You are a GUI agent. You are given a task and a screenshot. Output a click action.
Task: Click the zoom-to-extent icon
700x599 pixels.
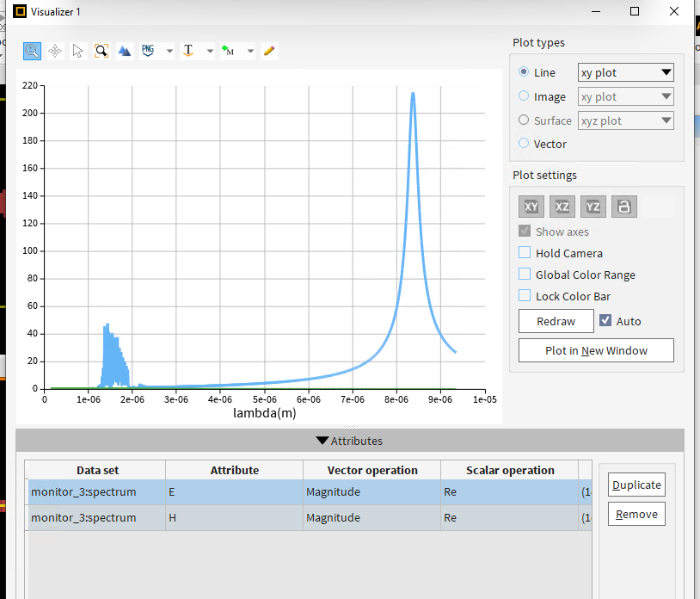[x=101, y=51]
